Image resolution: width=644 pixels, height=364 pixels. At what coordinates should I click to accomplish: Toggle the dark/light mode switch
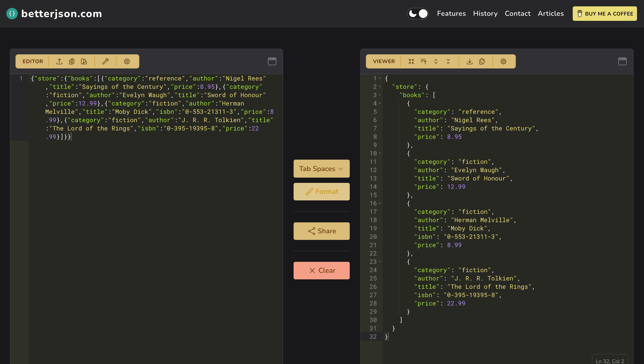[418, 14]
